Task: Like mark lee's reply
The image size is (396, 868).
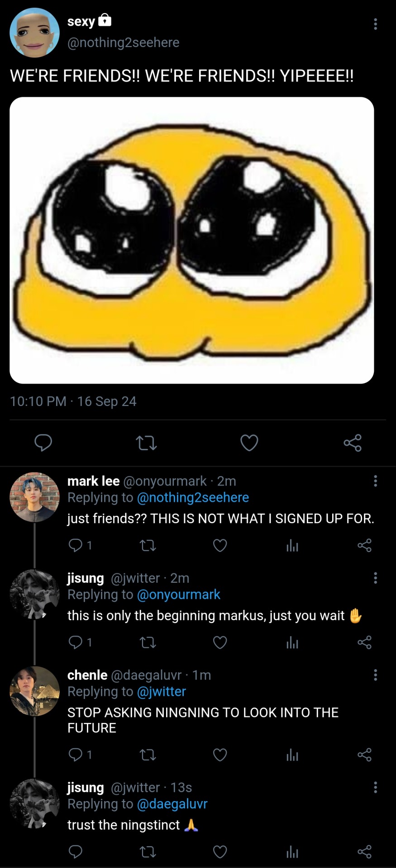Action: pos(220,546)
